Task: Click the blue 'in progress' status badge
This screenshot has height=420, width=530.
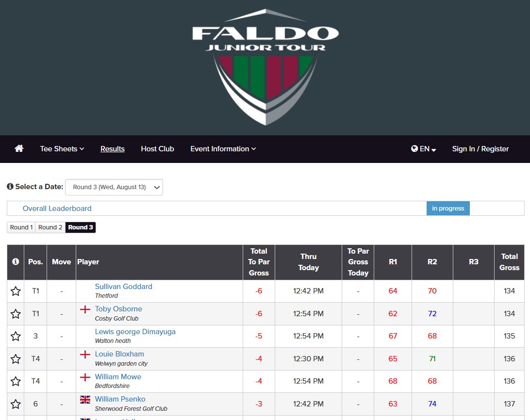Action: 448,208
